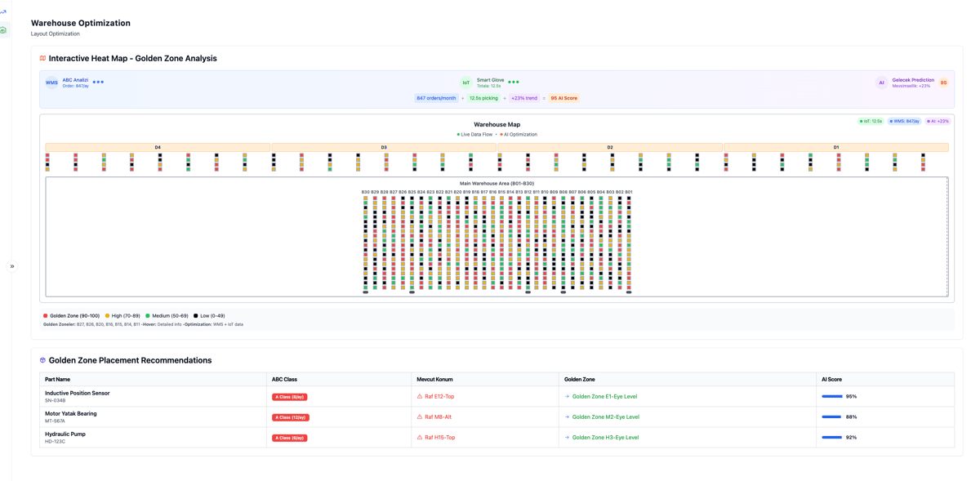Select the Hydraulic Pump row name
The image size is (980, 481).
[65, 434]
